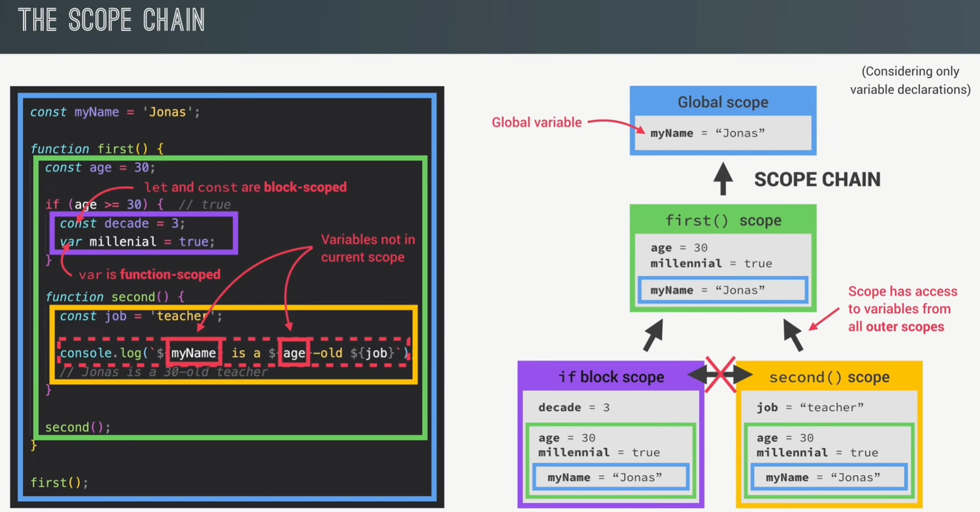Select job = "teacher" in second() scope
The height and width of the screenshot is (512, 980).
810,407
